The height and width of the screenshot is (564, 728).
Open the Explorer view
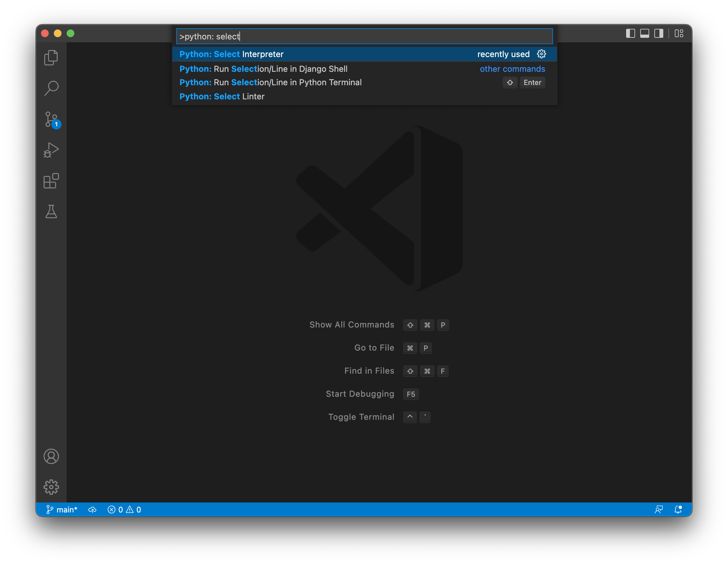[x=51, y=58]
